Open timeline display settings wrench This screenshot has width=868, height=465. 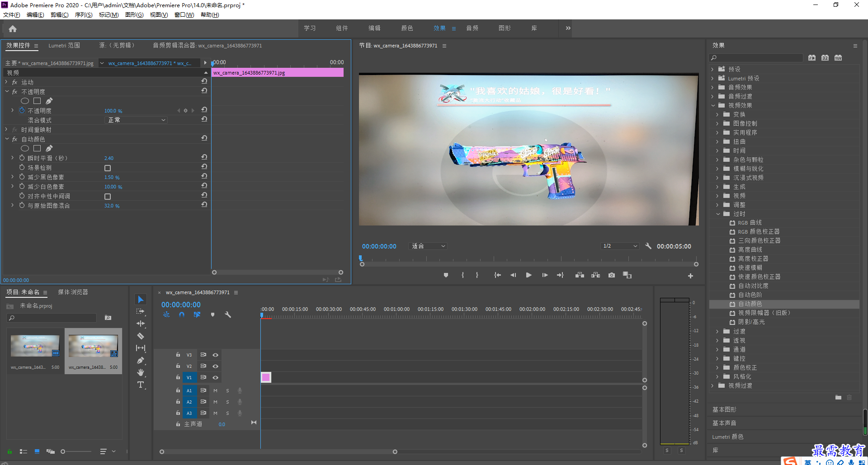228,315
